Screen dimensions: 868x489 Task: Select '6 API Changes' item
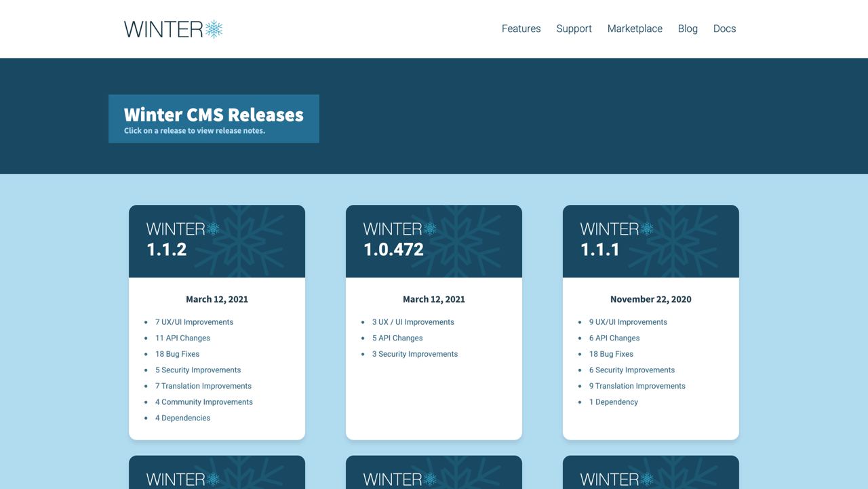(614, 338)
